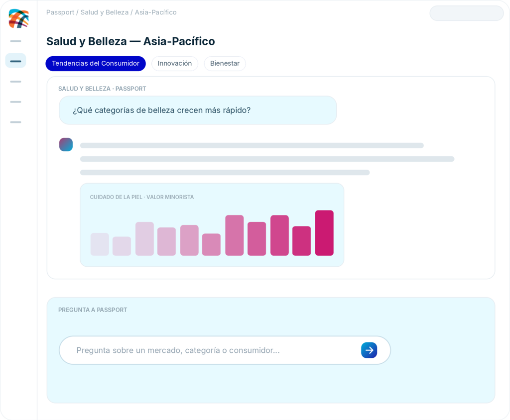
Task: Select the tallest dark magenta chart bar
Action: [324, 233]
